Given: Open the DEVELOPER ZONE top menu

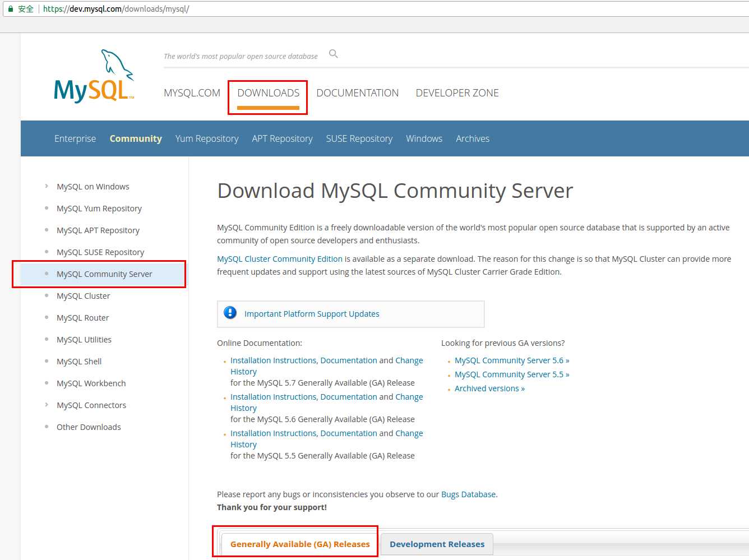Looking at the screenshot, I should [x=457, y=93].
